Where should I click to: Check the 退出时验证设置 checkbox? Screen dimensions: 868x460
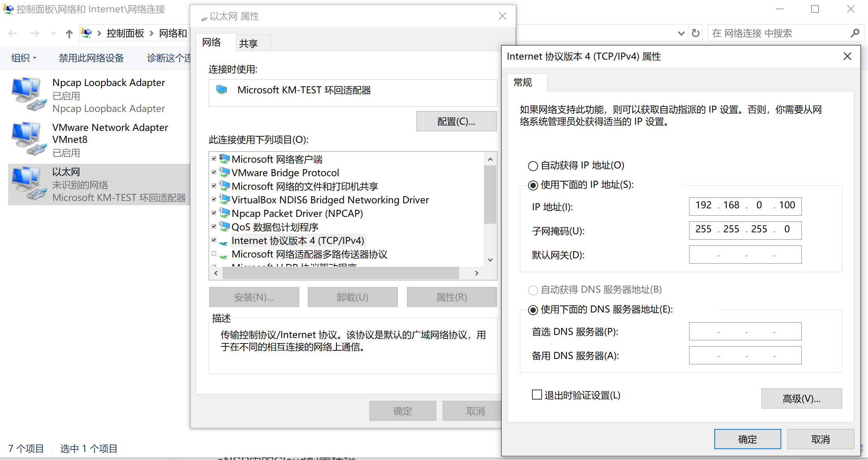pos(537,395)
